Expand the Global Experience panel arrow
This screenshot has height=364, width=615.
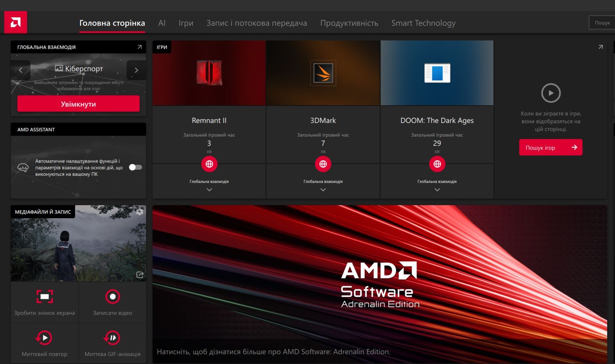click(140, 47)
